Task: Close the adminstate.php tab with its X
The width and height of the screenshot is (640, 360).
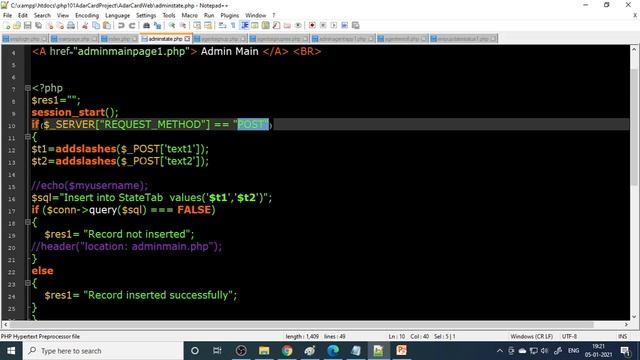Action: coord(187,39)
